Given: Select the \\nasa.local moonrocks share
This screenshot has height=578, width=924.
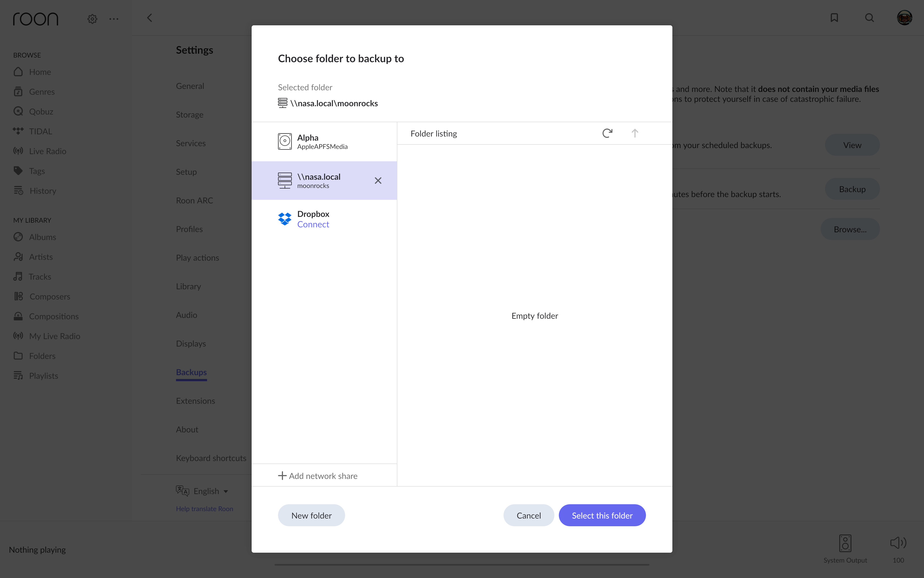Looking at the screenshot, I should point(324,181).
